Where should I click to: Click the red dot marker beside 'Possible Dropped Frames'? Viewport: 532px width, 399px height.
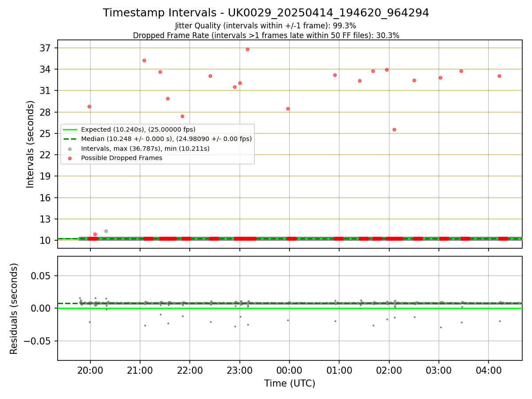(70, 158)
